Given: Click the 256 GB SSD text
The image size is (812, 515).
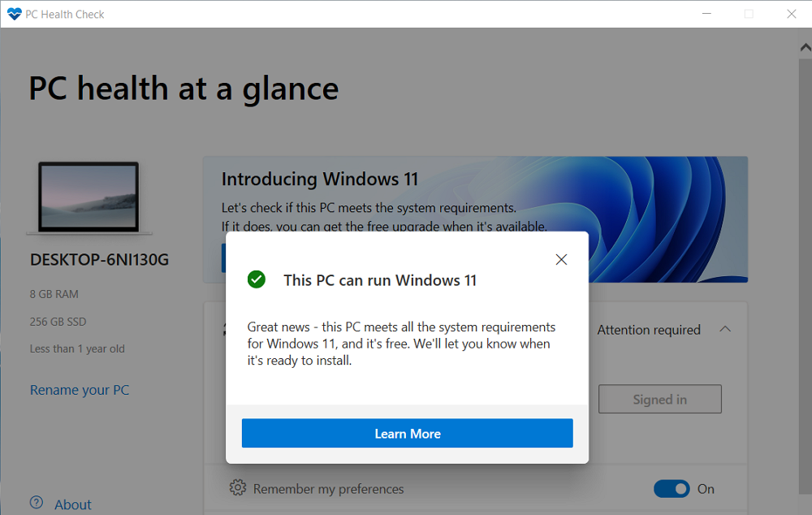Looking at the screenshot, I should [x=58, y=322].
